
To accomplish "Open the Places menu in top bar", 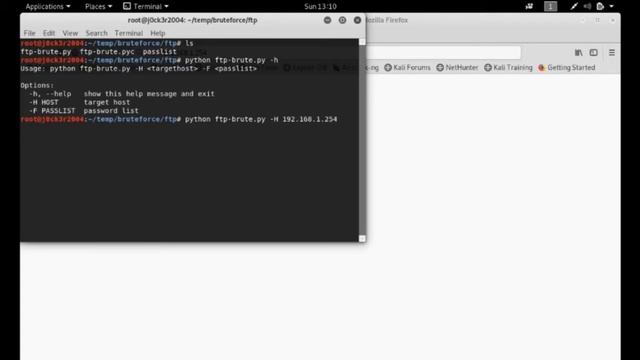I will [98, 7].
